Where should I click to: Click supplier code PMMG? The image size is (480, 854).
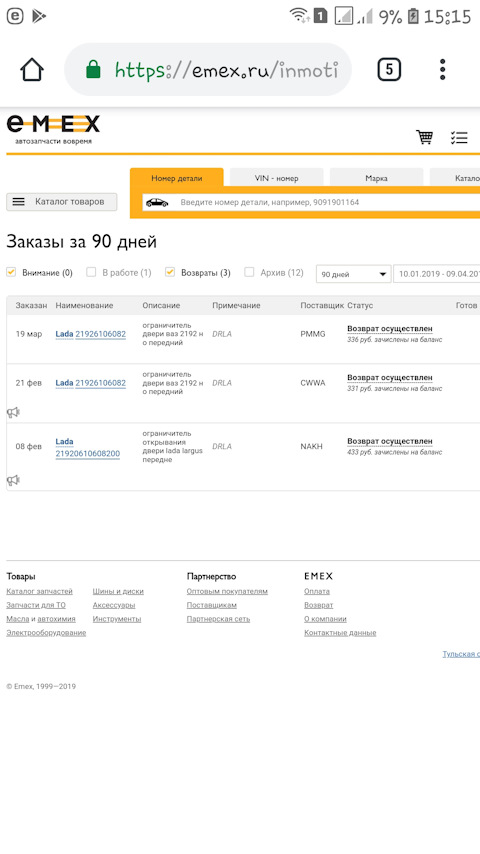[313, 334]
